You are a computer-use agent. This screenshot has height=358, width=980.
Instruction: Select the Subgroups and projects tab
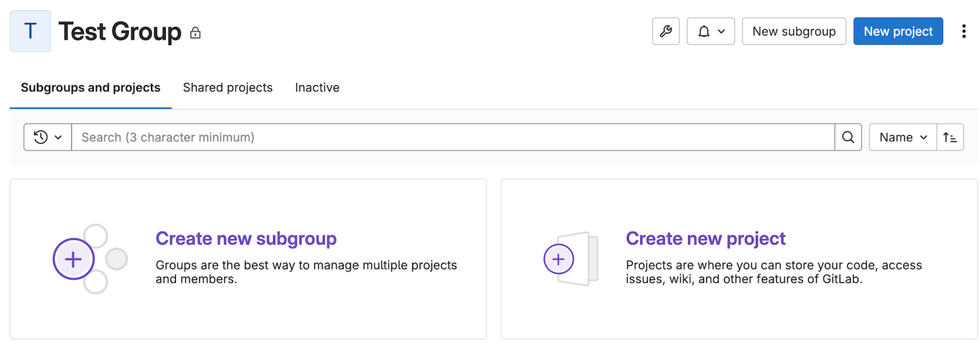click(x=91, y=88)
